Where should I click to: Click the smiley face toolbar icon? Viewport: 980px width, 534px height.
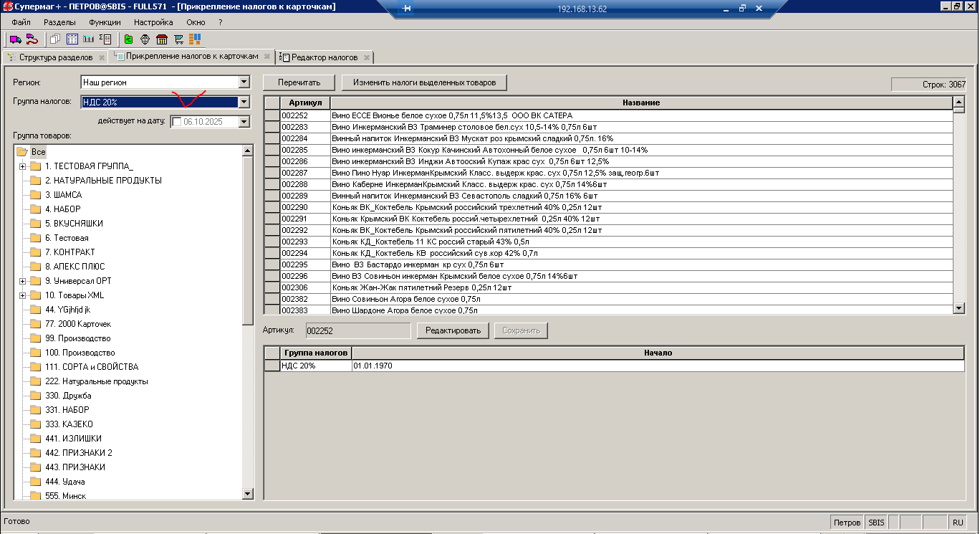[x=145, y=39]
